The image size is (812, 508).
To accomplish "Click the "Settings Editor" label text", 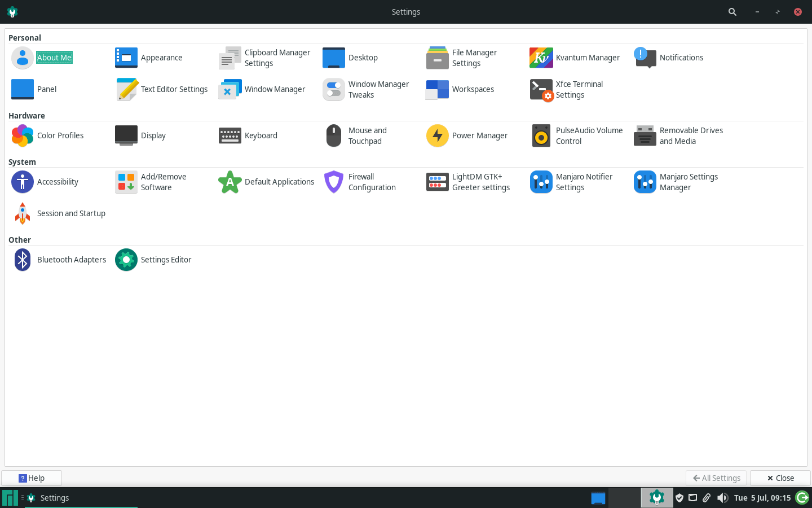I will coord(166,260).
